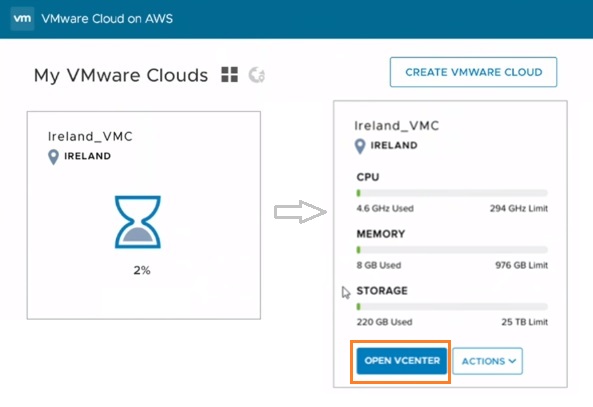
Task: Click '294 GHz Limit' value
Action: 519,208
